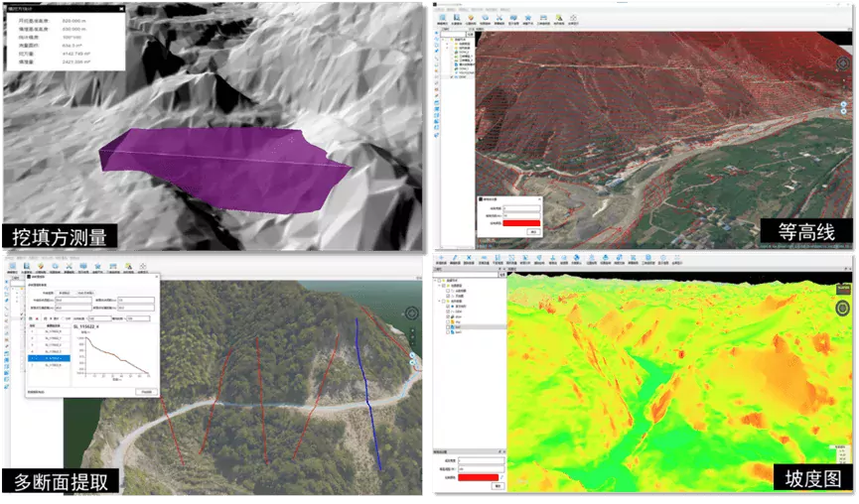Click the compass control in the multi-section view
859x504 pixels.
coord(411,315)
